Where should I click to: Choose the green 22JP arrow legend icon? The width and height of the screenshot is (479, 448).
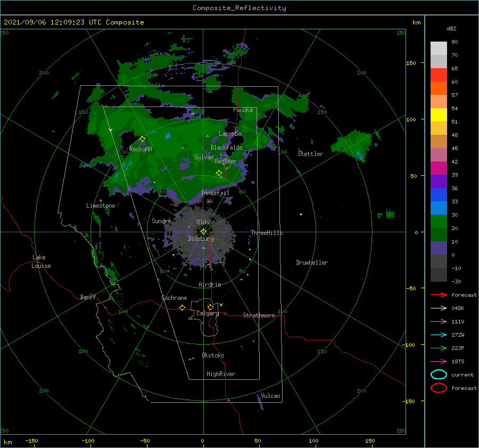(x=439, y=348)
